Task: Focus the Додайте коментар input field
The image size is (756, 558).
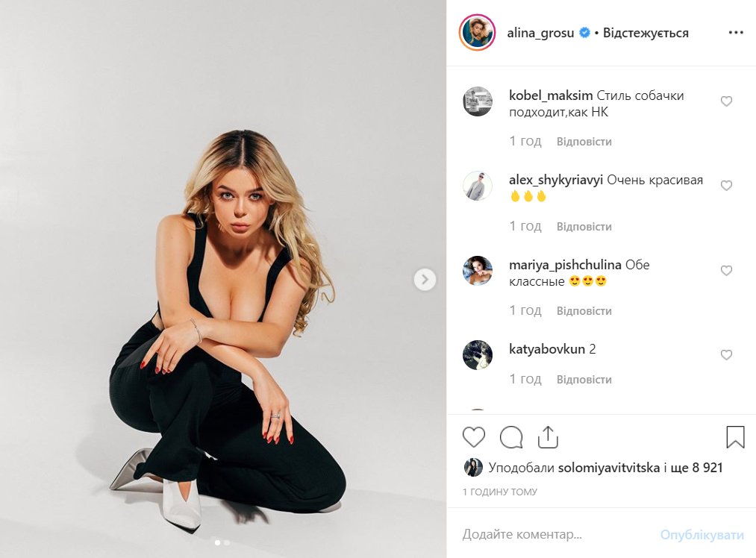Action: click(554, 534)
